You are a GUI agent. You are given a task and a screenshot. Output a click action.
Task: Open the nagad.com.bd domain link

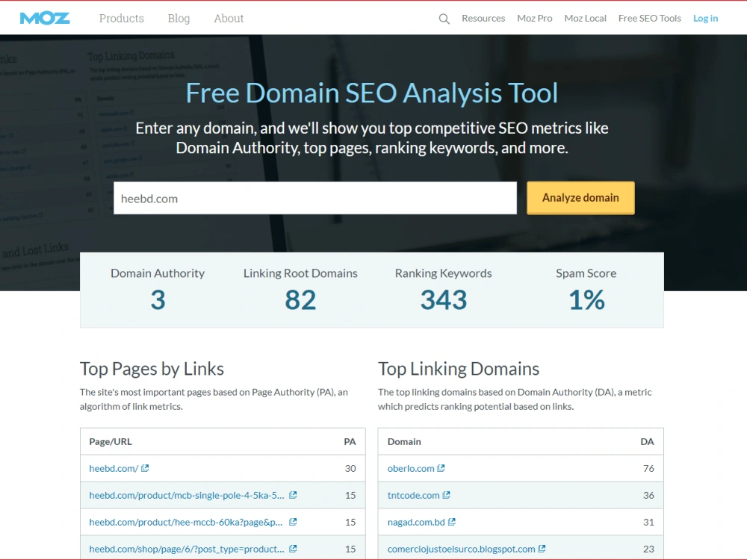(416, 523)
